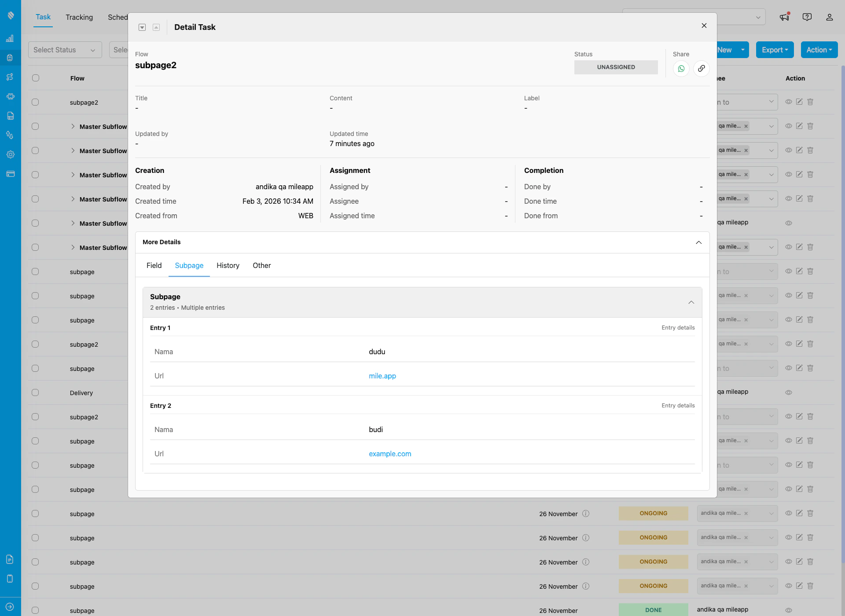
Task: Select the Delivery row checkbox
Action: point(35,392)
